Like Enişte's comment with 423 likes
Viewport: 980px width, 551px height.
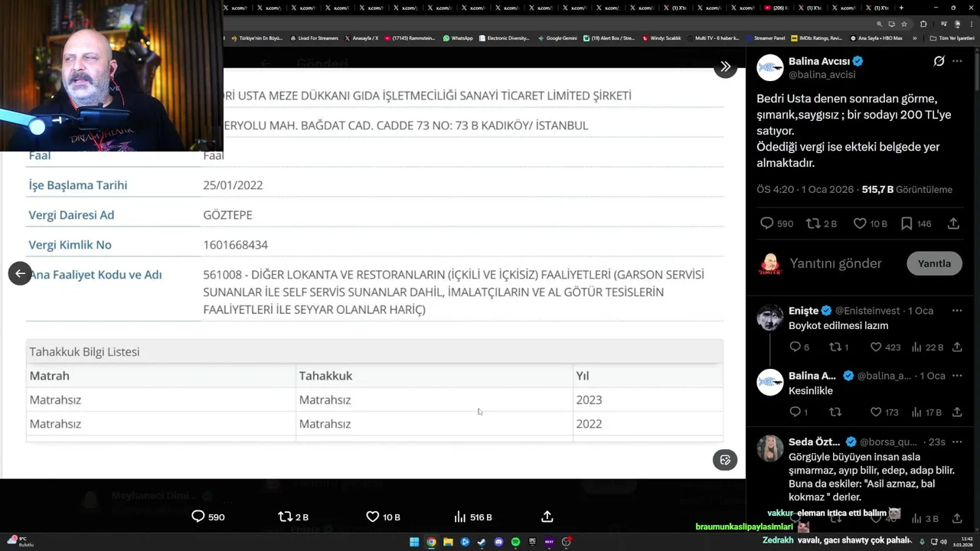885,347
